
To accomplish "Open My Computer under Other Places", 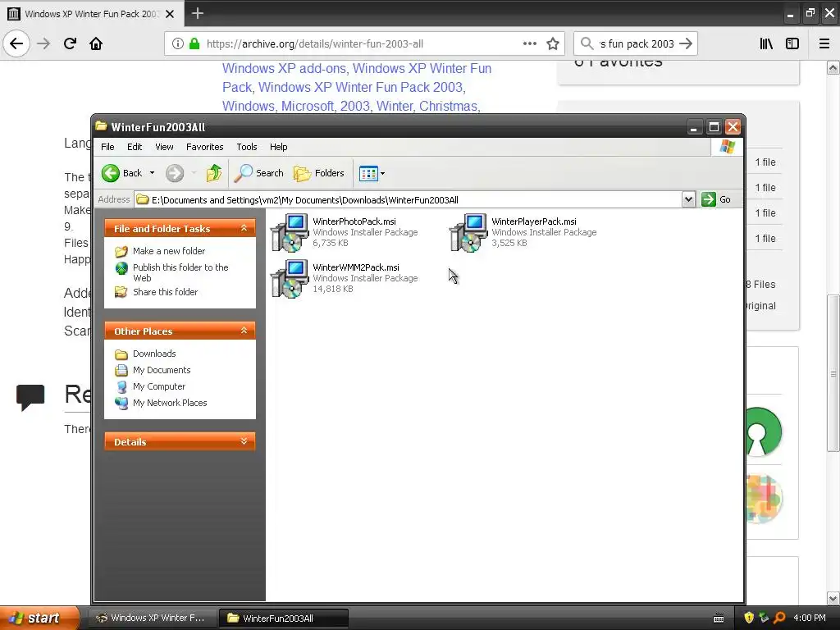I will pos(159,386).
